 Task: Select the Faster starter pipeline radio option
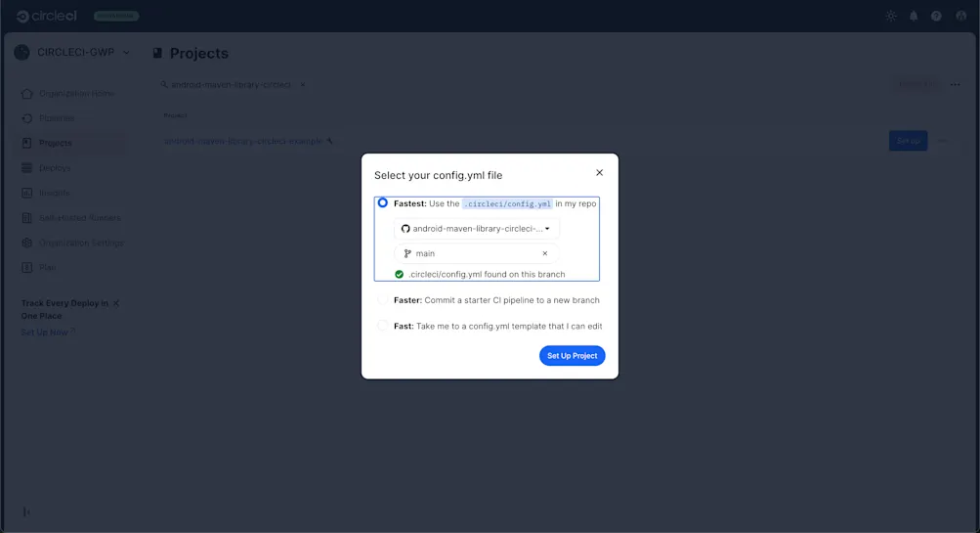point(382,299)
